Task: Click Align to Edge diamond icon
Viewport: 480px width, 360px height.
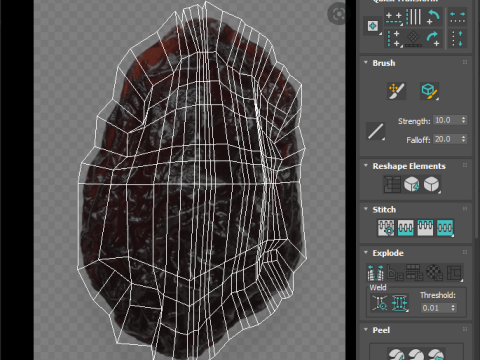Action: click(414, 39)
